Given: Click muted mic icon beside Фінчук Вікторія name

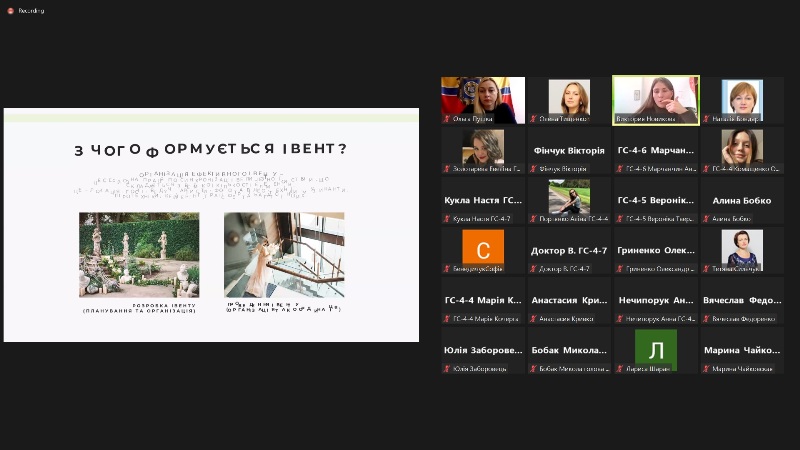Looking at the screenshot, I should pyautogui.click(x=534, y=168).
